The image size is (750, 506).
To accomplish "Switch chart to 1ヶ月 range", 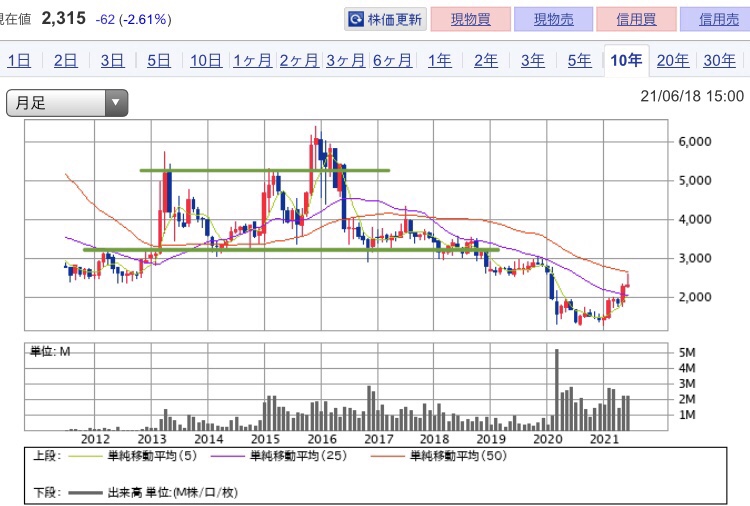I will click(252, 61).
